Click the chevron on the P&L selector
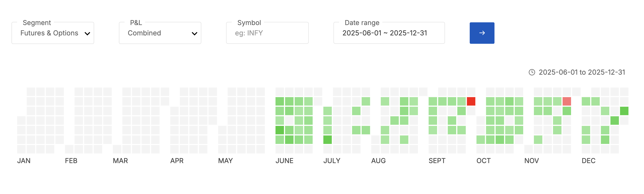Image resolution: width=644 pixels, height=194 pixels. pos(194,33)
